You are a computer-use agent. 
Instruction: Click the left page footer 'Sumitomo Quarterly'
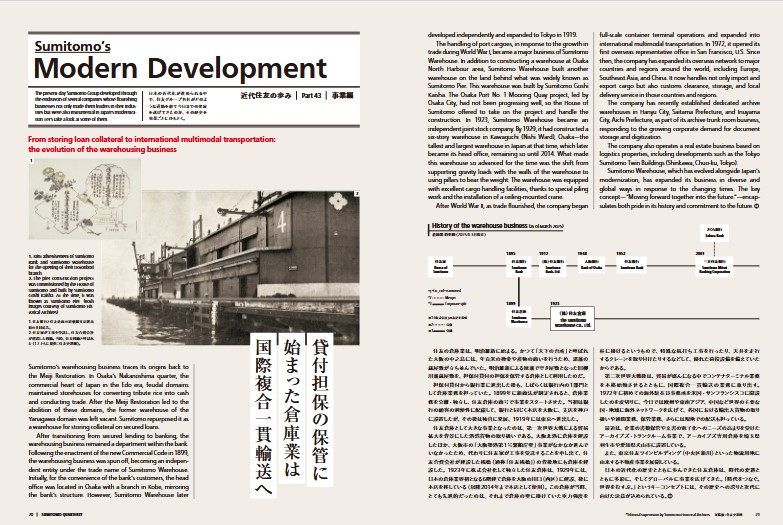(61, 514)
